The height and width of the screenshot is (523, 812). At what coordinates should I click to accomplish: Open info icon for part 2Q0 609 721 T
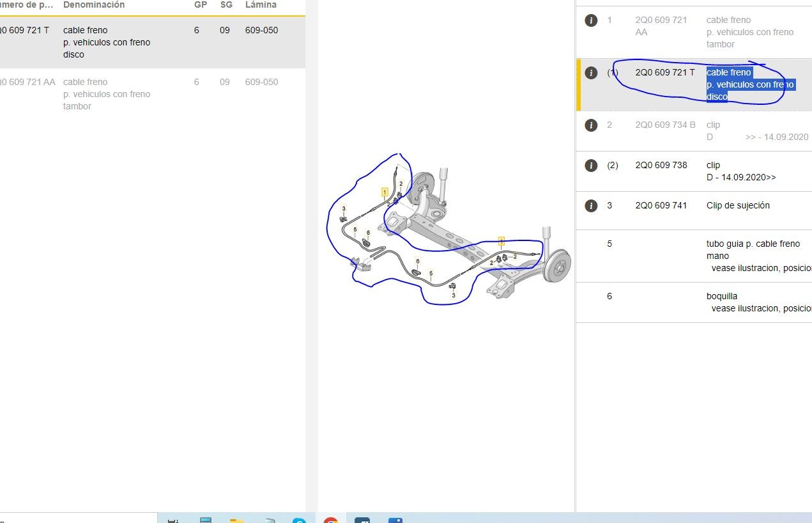(x=591, y=73)
